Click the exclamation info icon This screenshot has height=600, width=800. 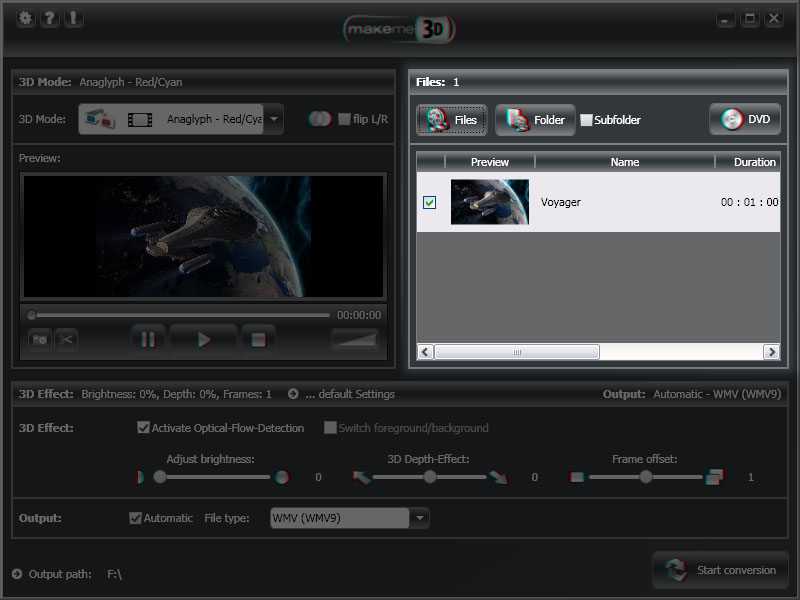click(x=73, y=18)
